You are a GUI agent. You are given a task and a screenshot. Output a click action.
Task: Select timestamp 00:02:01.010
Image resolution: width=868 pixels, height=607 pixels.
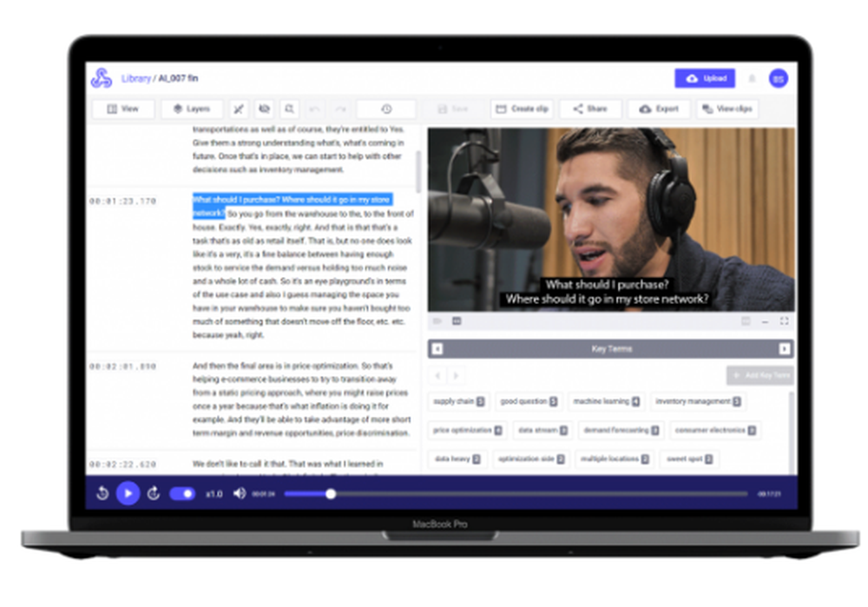click(x=122, y=366)
